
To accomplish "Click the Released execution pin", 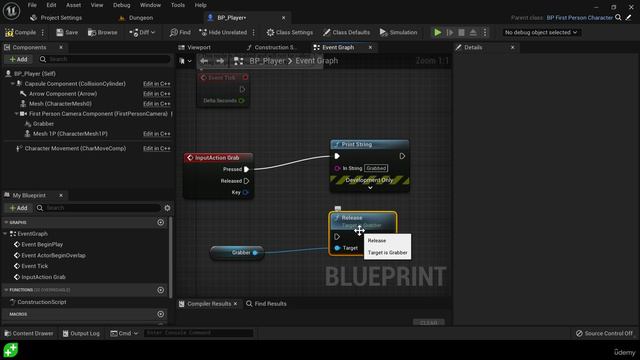I will tap(247, 181).
